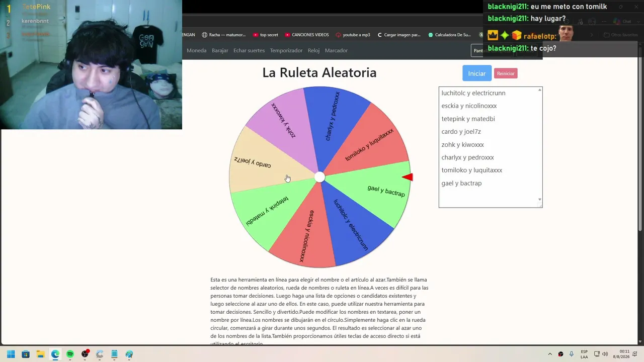Open the Moneda menu item
The width and height of the screenshot is (644, 362).
[197, 50]
